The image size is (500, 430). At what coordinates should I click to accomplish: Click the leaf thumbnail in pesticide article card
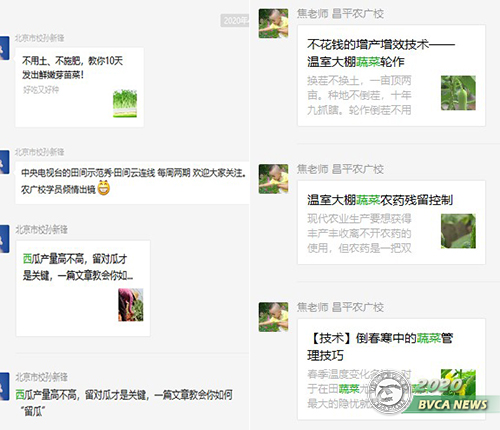tap(458, 231)
